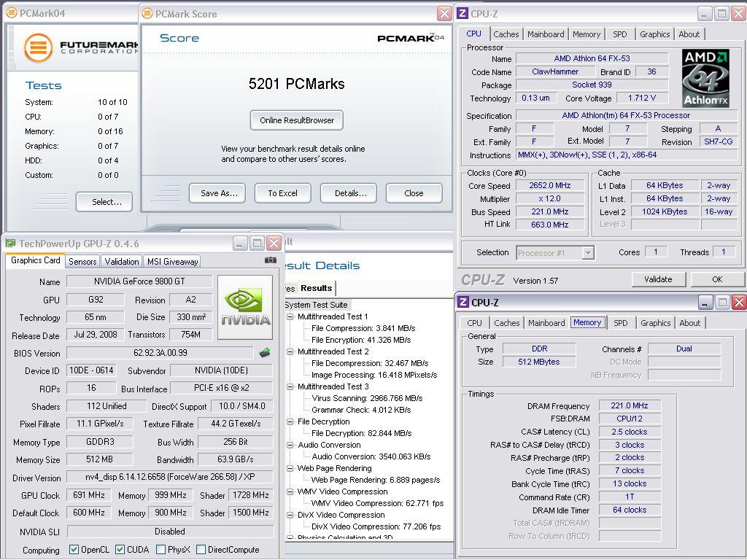This screenshot has height=560, width=747.
Task: Click the AMD Athlon FX logo in CPU-Z
Action: point(705,77)
